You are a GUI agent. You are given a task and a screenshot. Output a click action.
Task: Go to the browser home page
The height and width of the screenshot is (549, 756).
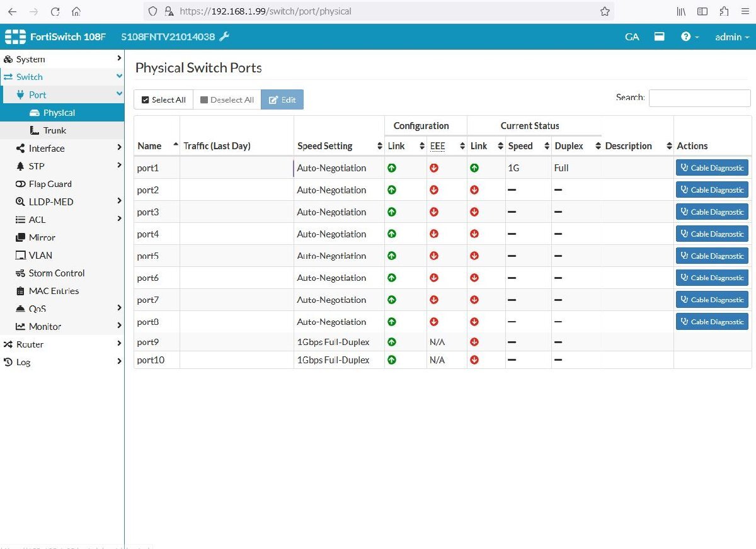[76, 11]
